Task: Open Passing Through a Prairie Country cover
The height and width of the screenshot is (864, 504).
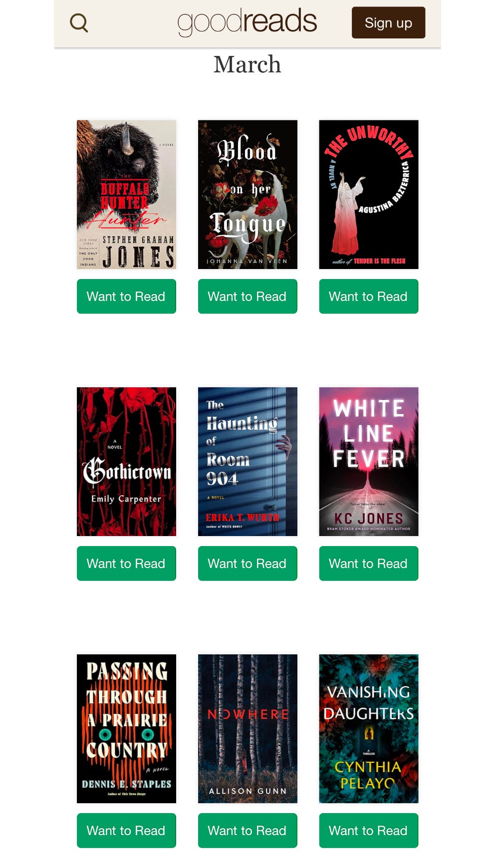Action: [126, 729]
